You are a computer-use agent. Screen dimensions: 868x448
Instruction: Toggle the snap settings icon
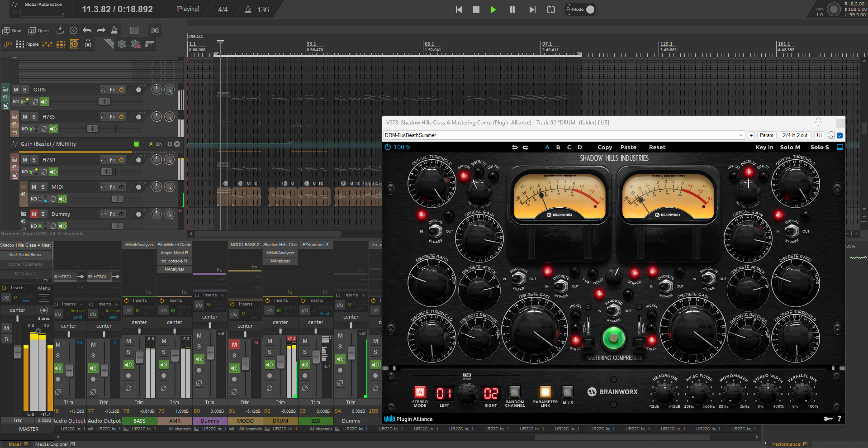coord(75,44)
